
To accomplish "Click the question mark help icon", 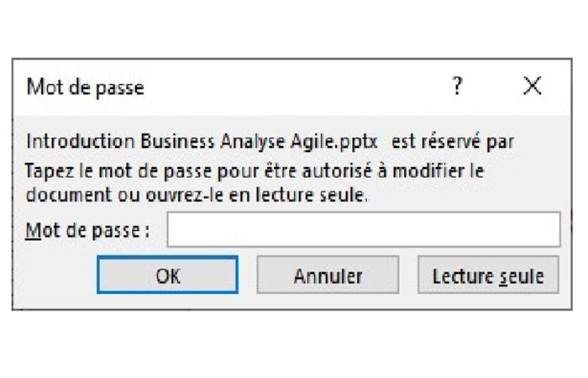I will pos(457,87).
